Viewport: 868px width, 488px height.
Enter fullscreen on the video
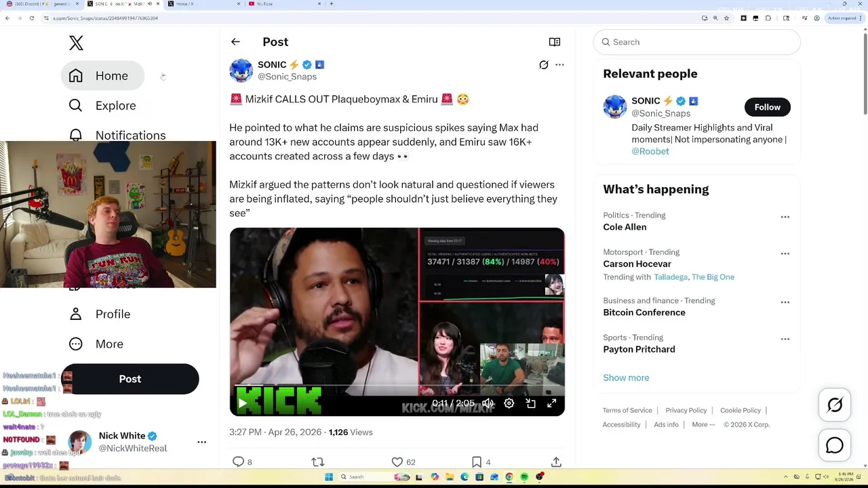(x=552, y=404)
